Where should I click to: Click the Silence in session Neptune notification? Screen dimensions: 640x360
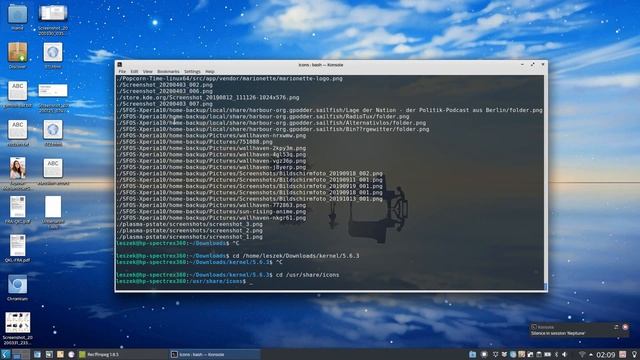(x=558, y=333)
